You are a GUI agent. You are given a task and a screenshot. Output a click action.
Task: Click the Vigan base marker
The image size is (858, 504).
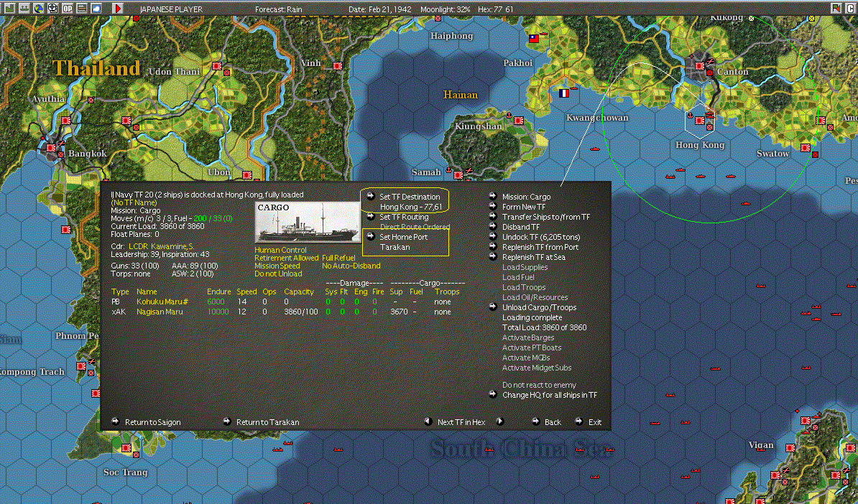[x=790, y=448]
